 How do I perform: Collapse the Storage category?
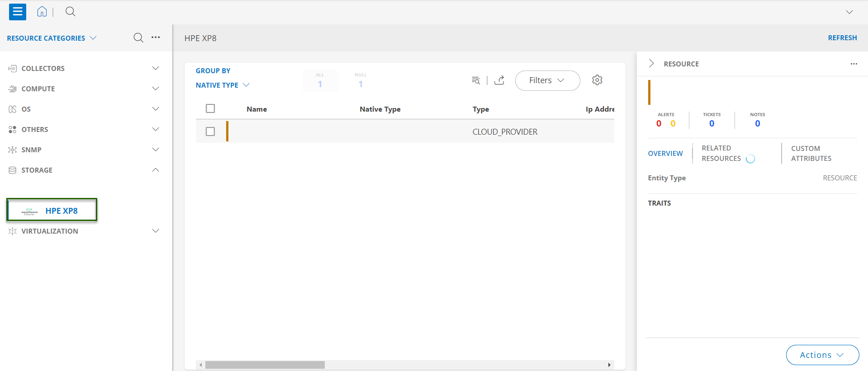(155, 170)
